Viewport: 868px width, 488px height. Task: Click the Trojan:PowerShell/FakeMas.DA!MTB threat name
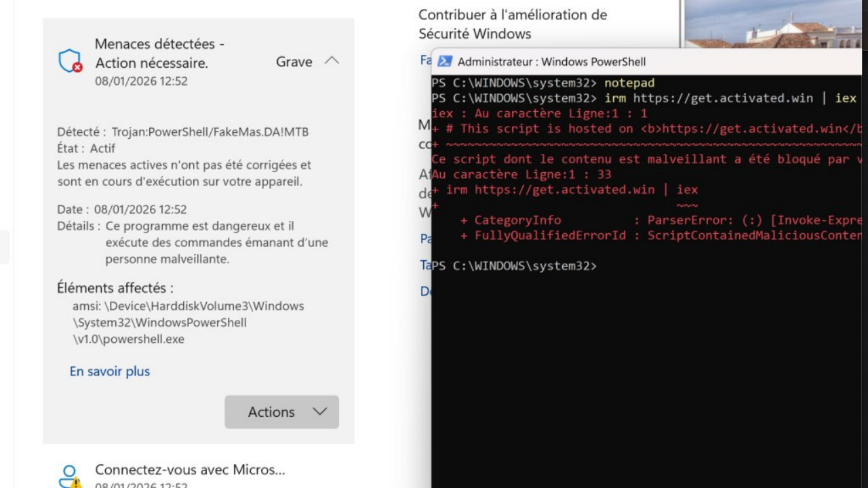click(x=210, y=131)
